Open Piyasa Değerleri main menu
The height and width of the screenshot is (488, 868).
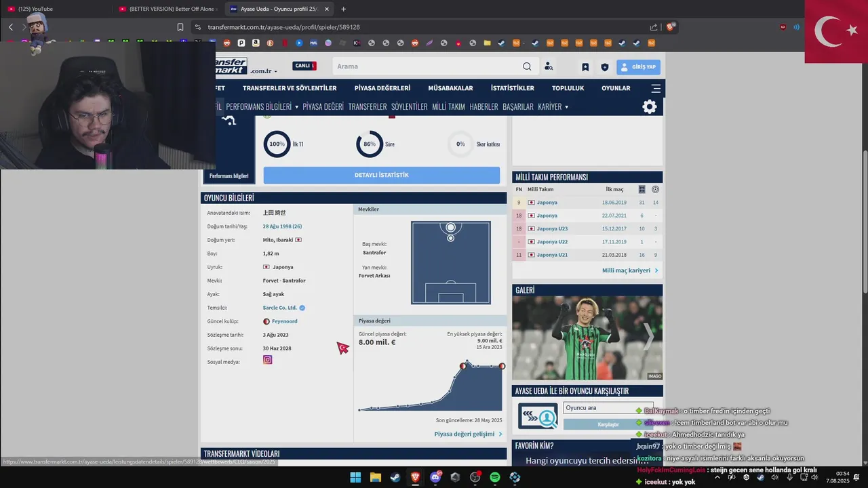[382, 88]
